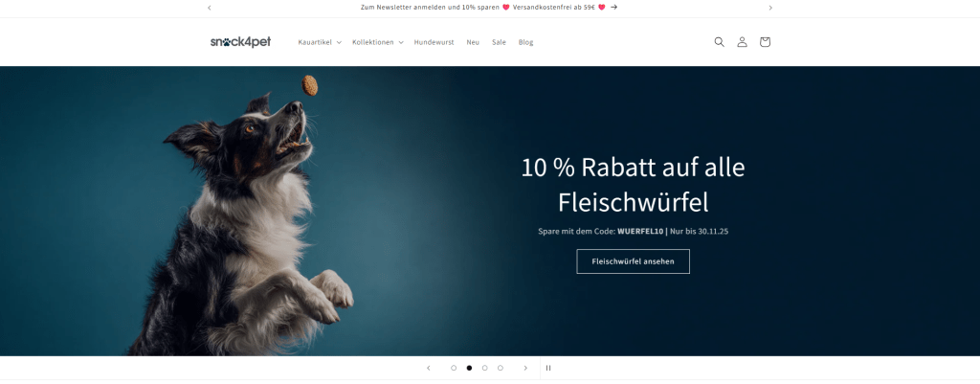980x384 pixels.
Task: Pause the slideshow
Action: coord(548,368)
